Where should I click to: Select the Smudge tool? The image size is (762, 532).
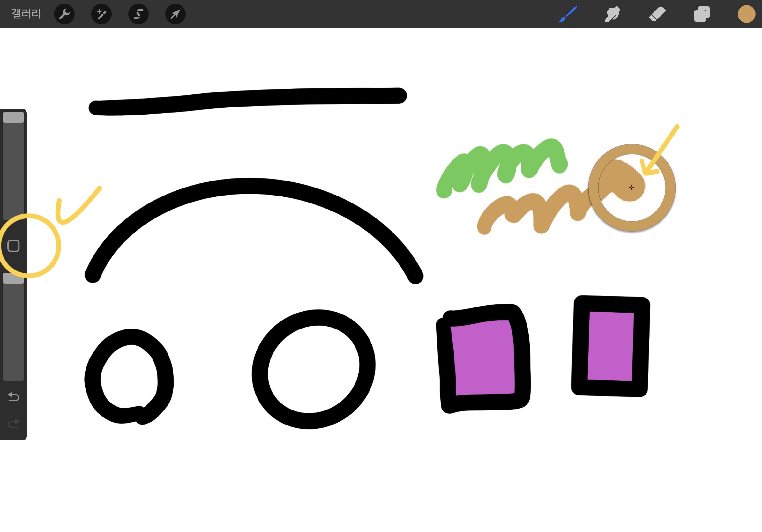[612, 14]
